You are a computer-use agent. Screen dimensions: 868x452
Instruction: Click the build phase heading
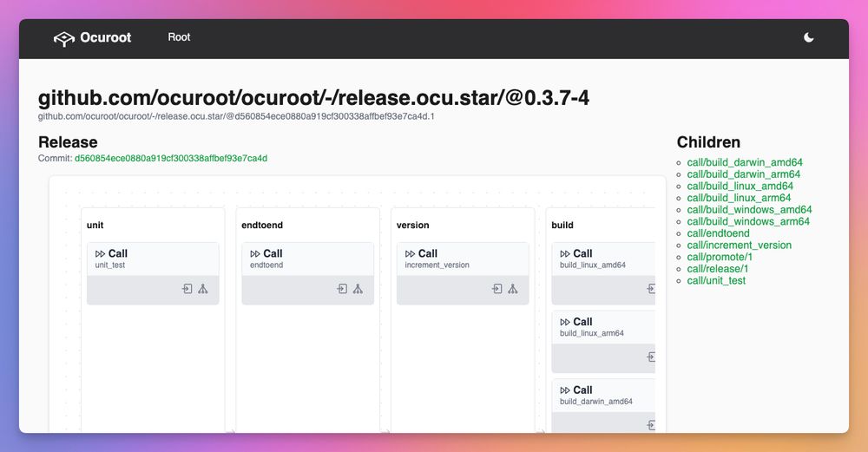(x=562, y=226)
